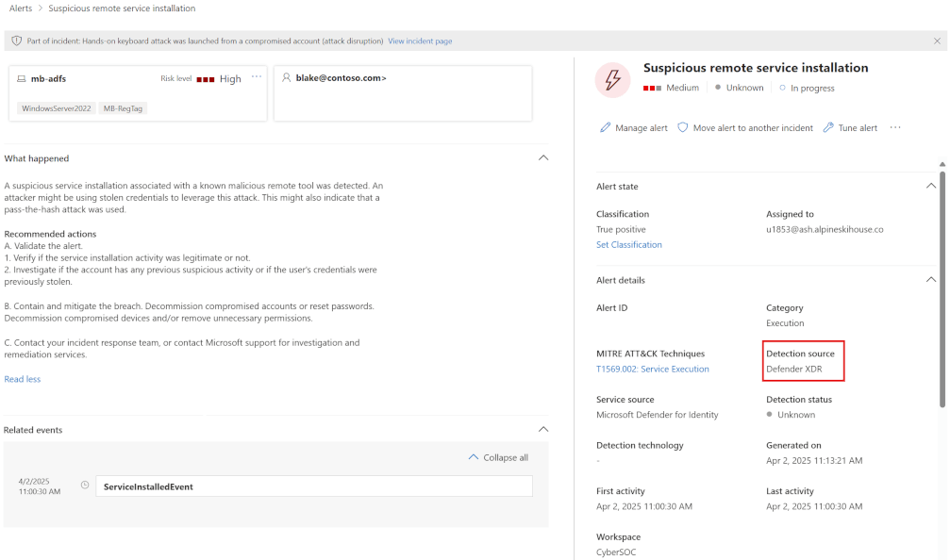Click the right panel vertical scrollbar
Viewport: 950px width, 560px height.
(x=942, y=283)
